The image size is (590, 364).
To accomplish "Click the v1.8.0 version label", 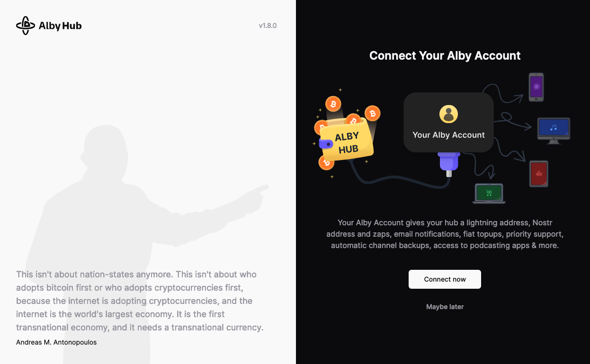I will [x=268, y=26].
